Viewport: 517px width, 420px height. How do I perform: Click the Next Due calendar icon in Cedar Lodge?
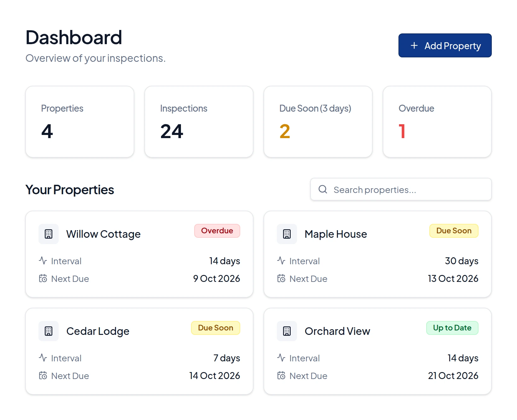pyautogui.click(x=43, y=375)
